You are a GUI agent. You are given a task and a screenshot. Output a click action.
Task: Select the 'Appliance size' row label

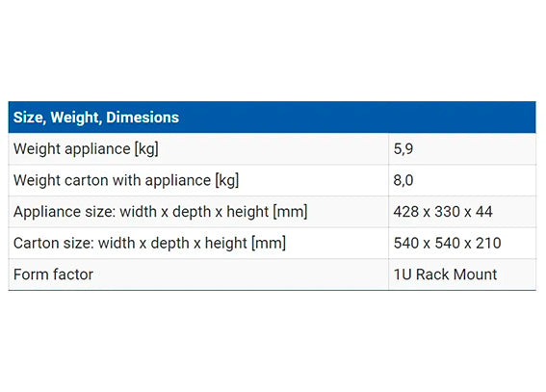point(161,212)
